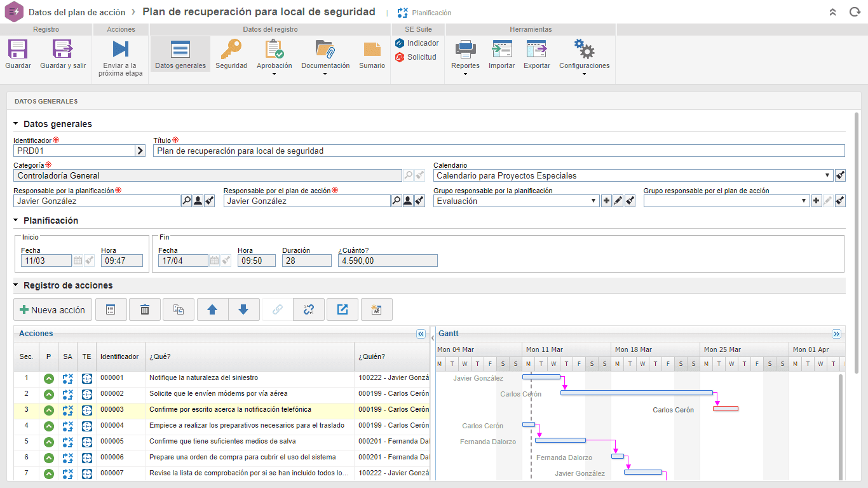The height and width of the screenshot is (488, 868).
Task: Open the Calendario dropdown
Action: pos(827,175)
